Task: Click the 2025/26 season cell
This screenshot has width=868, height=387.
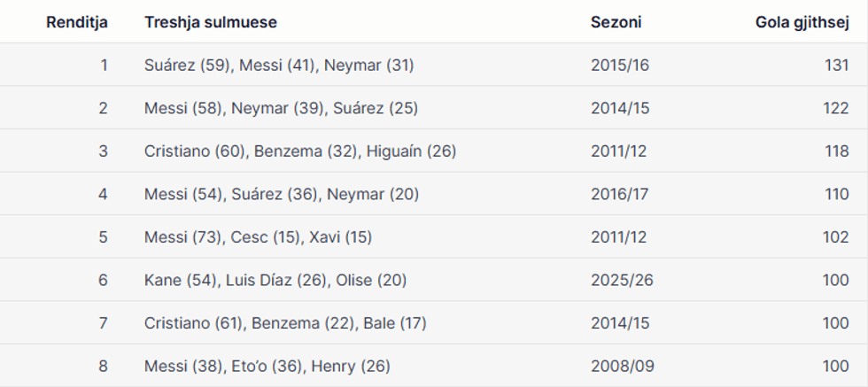Action: pyautogui.click(x=620, y=281)
